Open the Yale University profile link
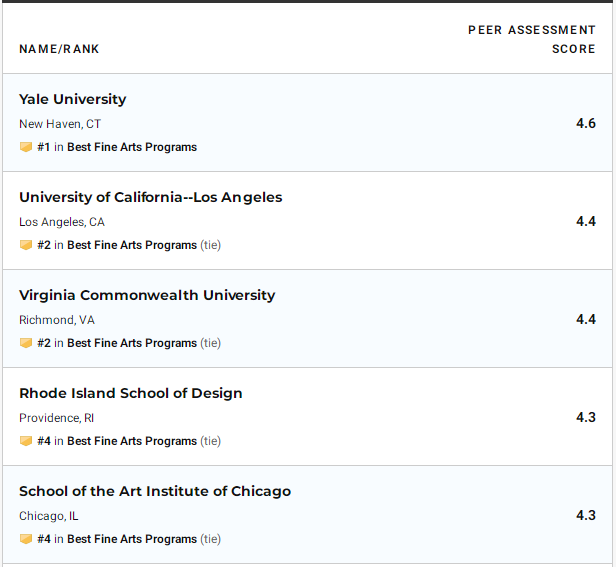 [73, 99]
